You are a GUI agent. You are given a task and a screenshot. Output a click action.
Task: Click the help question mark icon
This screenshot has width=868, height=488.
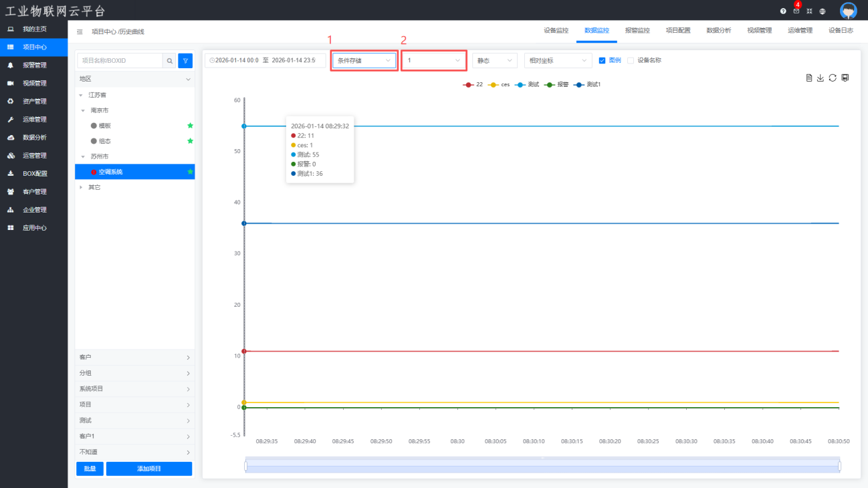[x=783, y=11]
